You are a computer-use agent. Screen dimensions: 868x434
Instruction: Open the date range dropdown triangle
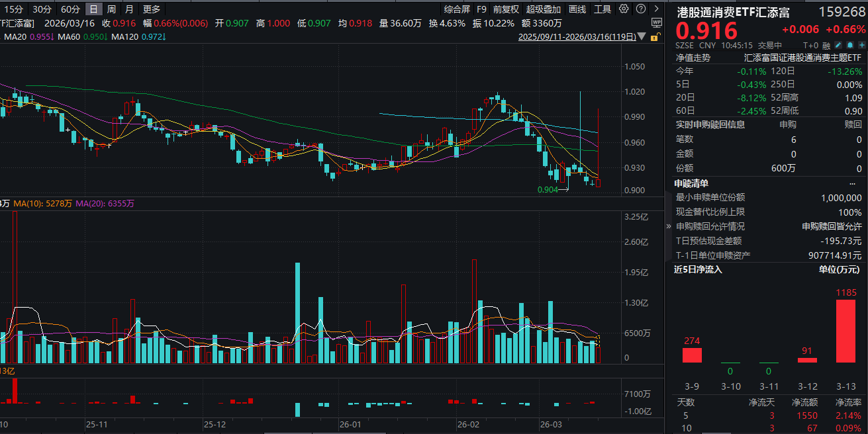tap(642, 38)
